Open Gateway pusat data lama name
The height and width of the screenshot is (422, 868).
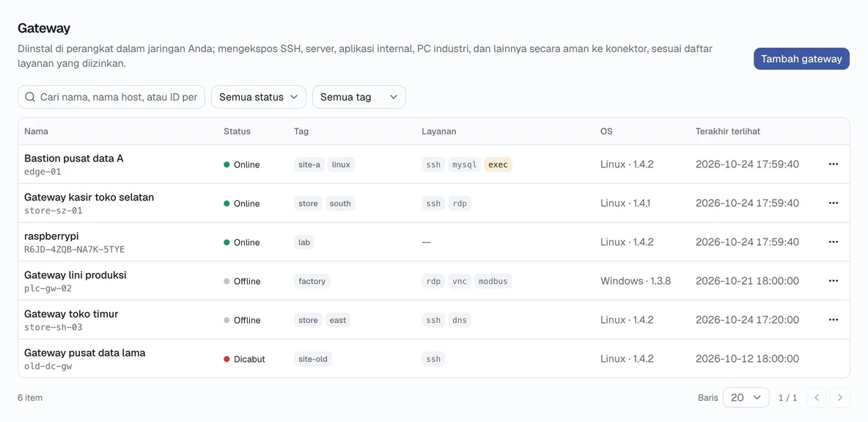point(85,353)
